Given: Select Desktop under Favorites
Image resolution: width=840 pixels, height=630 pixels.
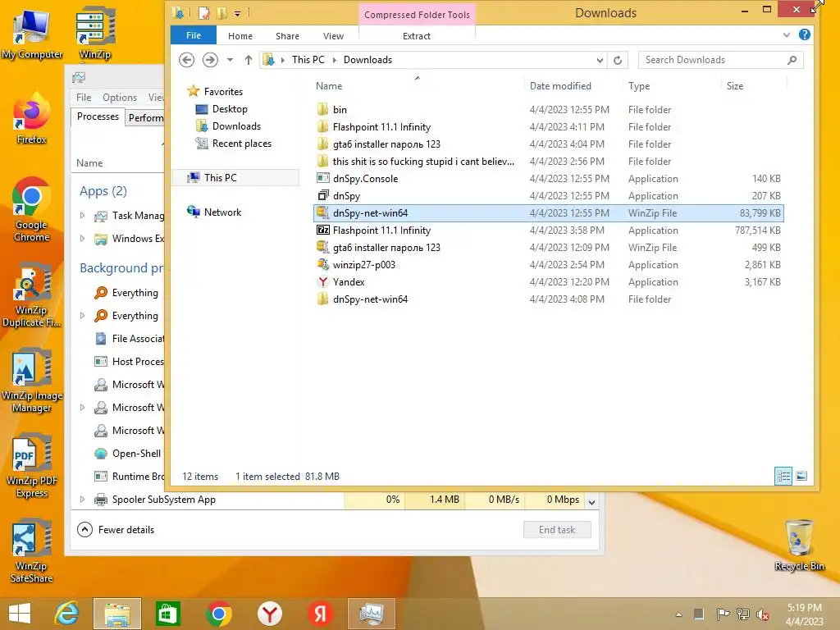Looking at the screenshot, I should coord(230,109).
